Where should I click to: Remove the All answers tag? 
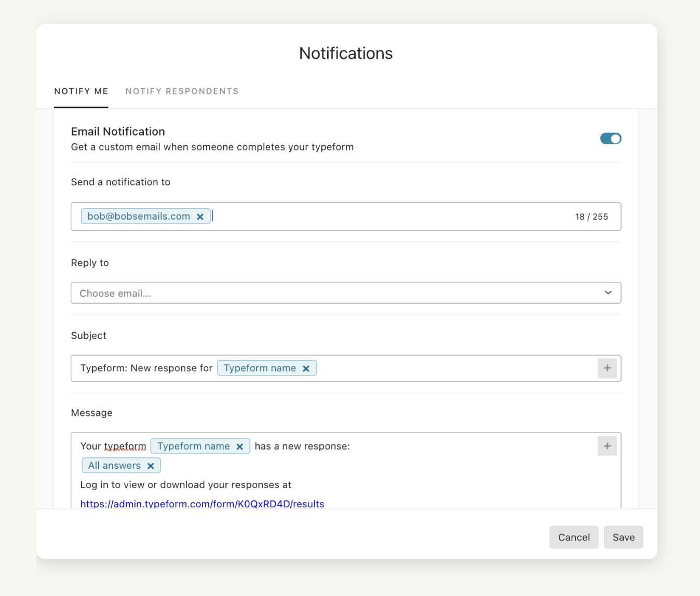[x=151, y=466]
